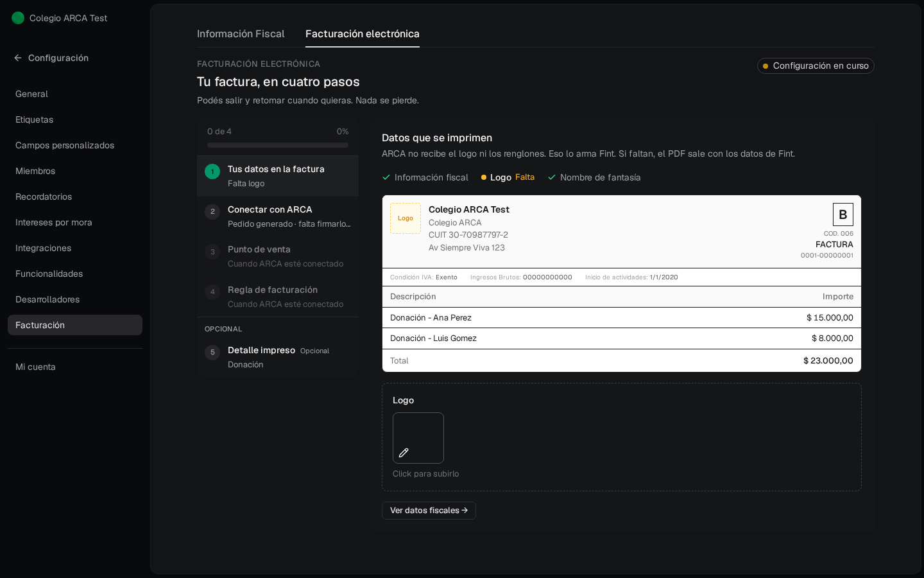The image size is (924, 578).
Task: Click the Click para subirlo hint text
Action: [x=426, y=474]
